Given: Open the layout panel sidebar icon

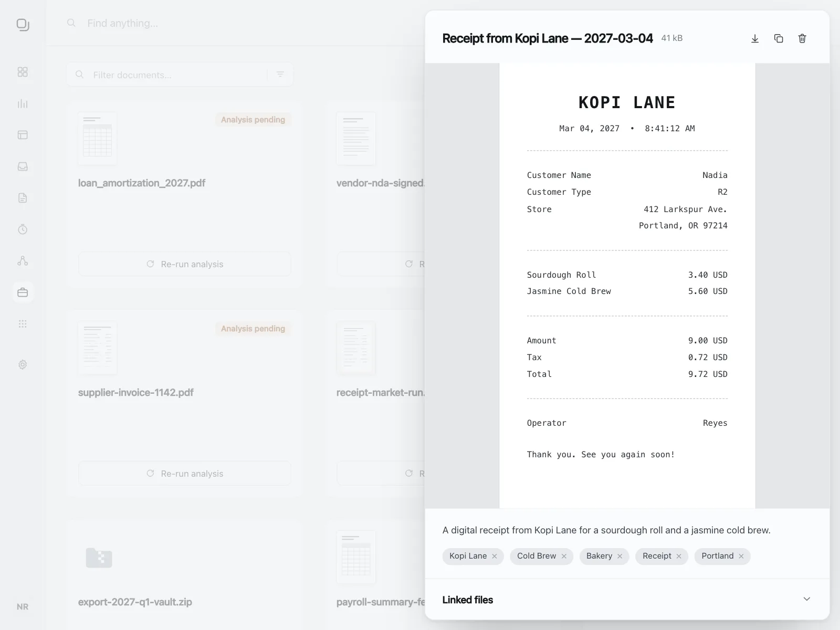Looking at the screenshot, I should (x=23, y=135).
